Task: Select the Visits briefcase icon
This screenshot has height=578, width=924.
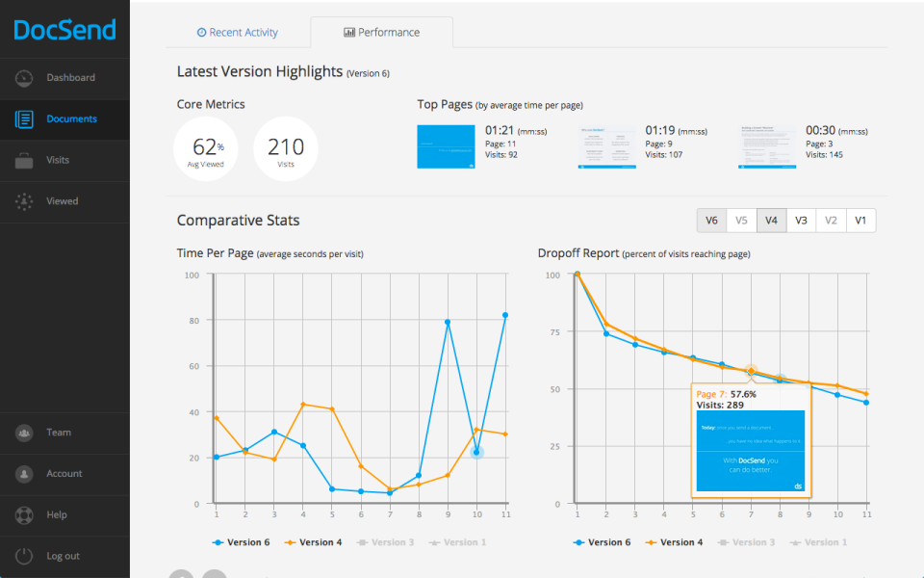Action: click(24, 161)
